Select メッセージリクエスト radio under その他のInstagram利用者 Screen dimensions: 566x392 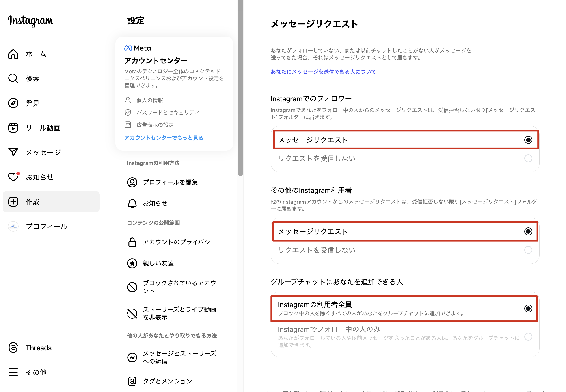pyautogui.click(x=528, y=231)
